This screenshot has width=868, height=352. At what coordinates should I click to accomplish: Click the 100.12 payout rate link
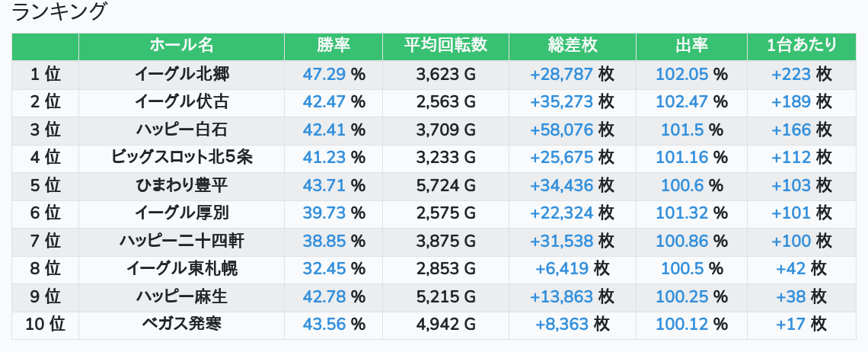(x=682, y=325)
